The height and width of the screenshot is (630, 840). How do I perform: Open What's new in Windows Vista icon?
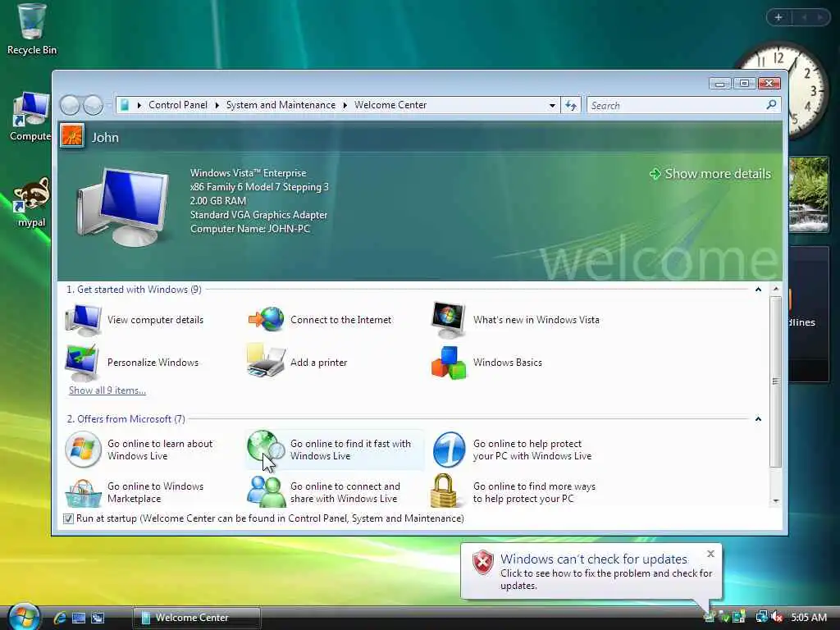tap(449, 320)
